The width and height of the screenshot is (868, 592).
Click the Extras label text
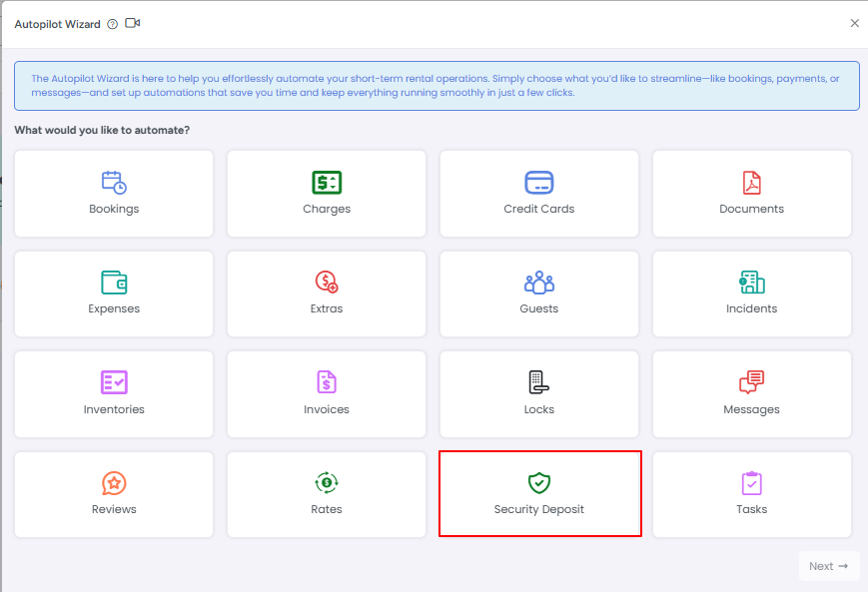click(327, 308)
